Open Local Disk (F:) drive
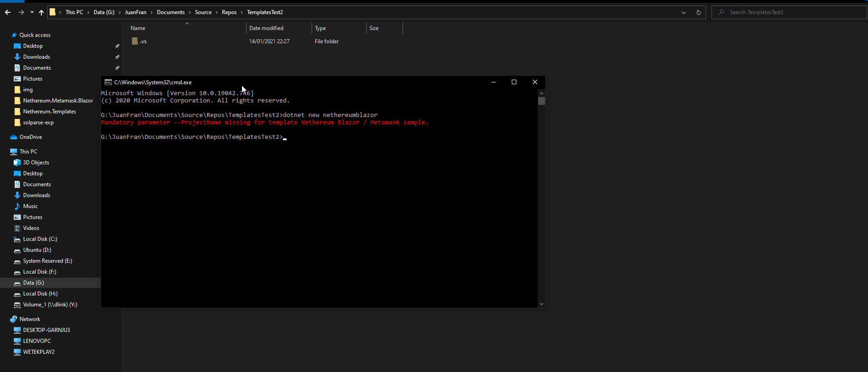 [x=40, y=272]
